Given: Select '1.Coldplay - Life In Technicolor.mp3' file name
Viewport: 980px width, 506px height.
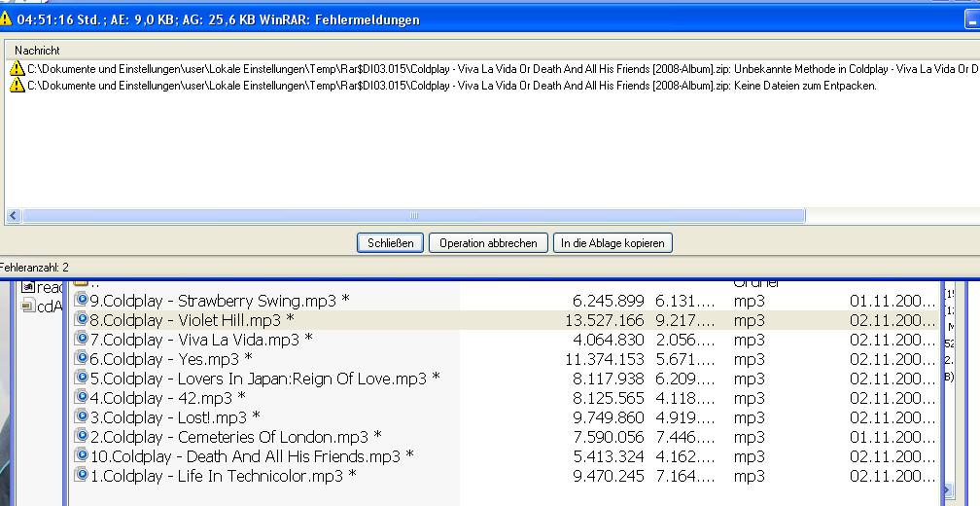Looking at the screenshot, I should point(224,476).
